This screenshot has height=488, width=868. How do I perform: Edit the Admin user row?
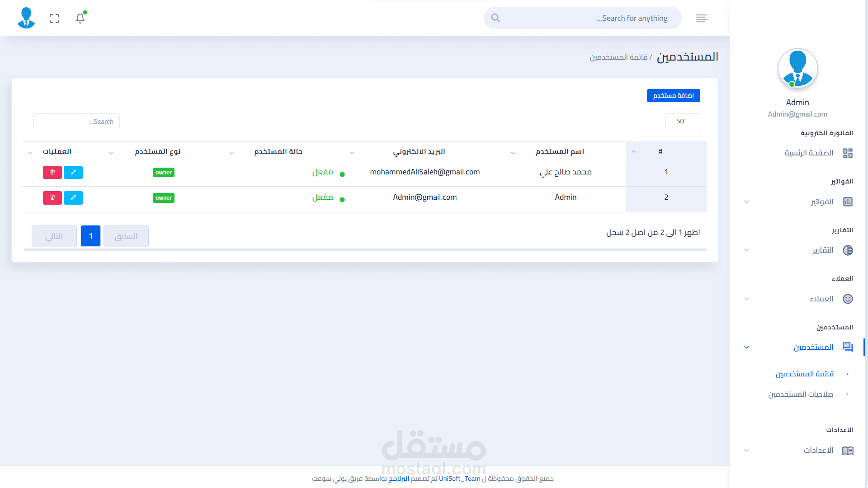tap(73, 197)
